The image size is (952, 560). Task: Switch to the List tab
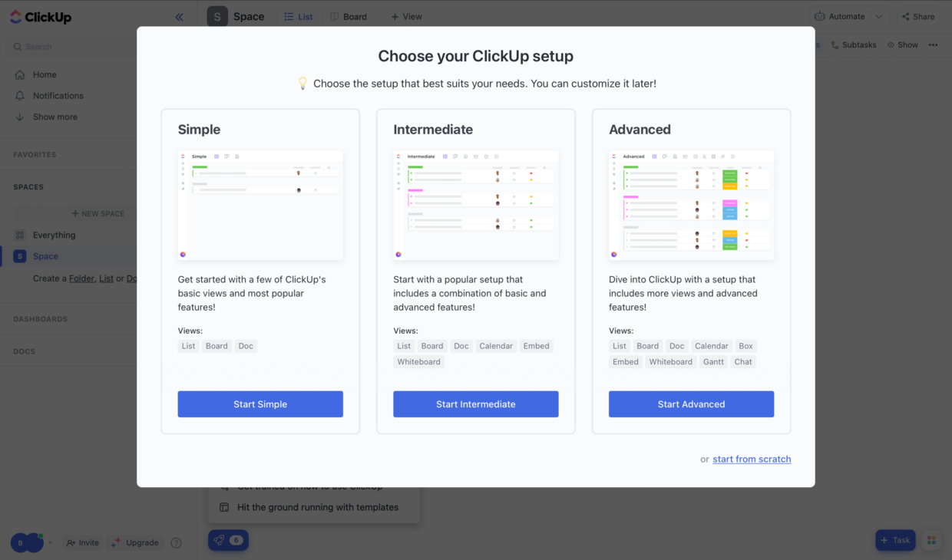pos(299,15)
